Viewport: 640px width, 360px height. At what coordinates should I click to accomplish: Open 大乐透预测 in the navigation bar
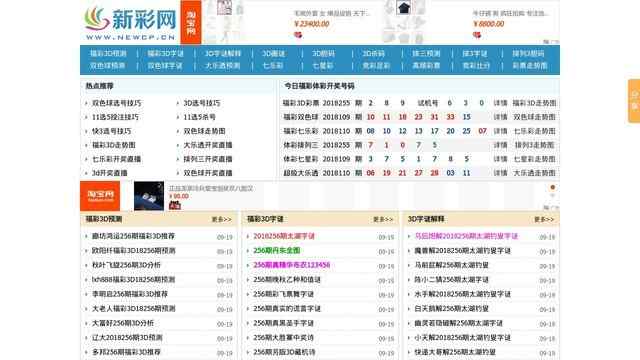222,65
